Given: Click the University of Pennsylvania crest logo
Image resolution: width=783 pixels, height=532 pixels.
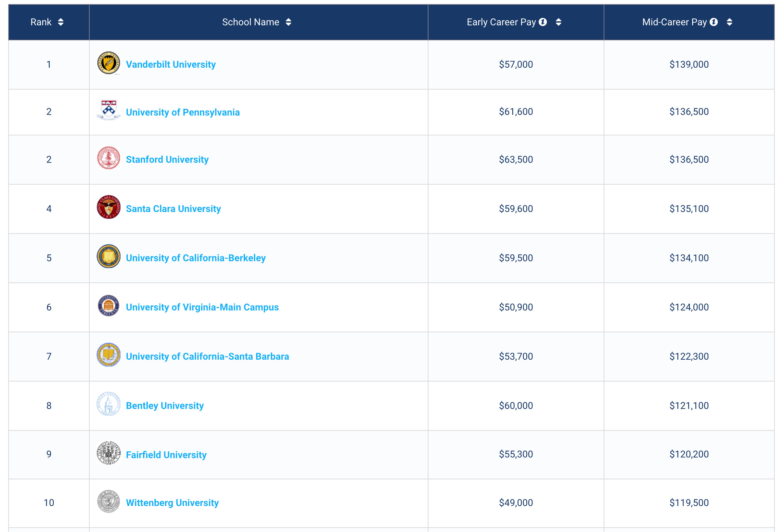Looking at the screenshot, I should tap(108, 110).
